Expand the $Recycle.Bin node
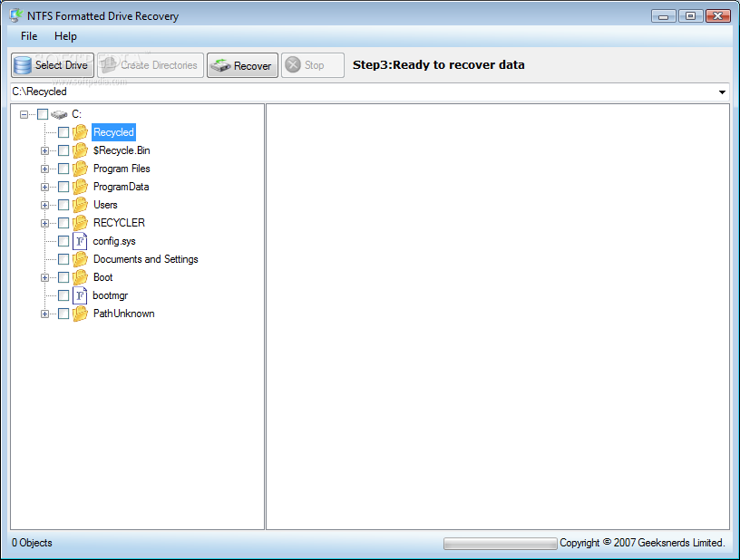Screen dimensions: 740x560 pyautogui.click(x=44, y=150)
